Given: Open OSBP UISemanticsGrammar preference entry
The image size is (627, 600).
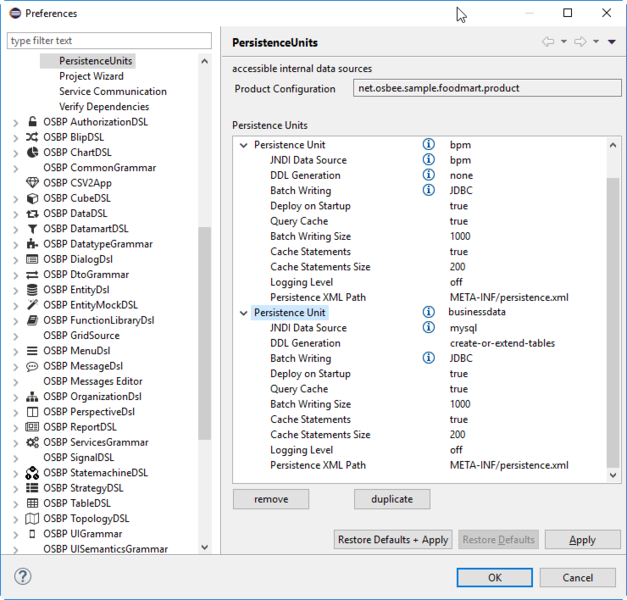Looking at the screenshot, I should point(106,549).
